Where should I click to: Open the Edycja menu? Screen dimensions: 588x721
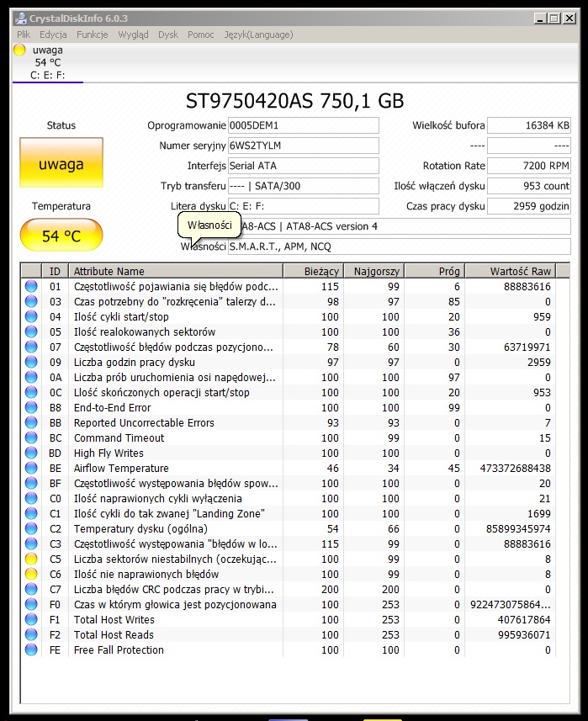[53, 34]
